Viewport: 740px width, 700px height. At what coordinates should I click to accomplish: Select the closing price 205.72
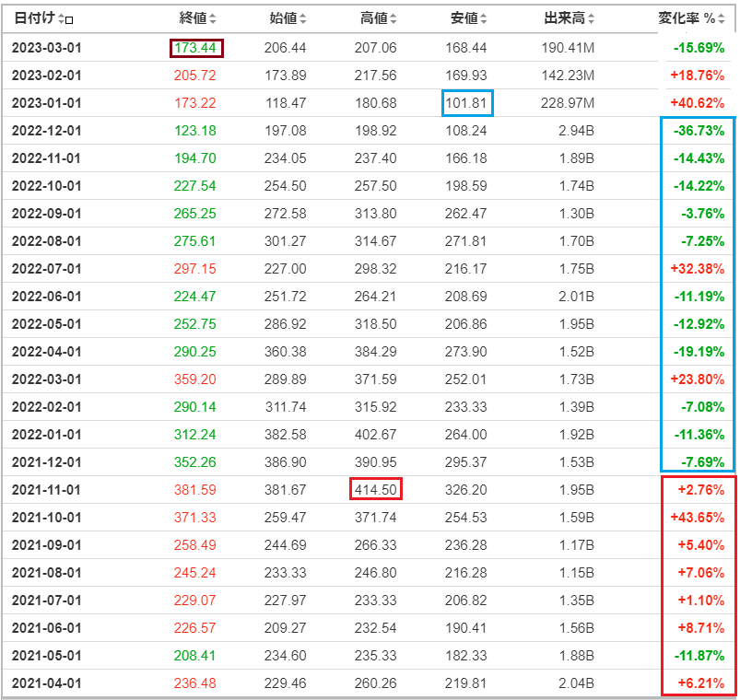pyautogui.click(x=195, y=76)
